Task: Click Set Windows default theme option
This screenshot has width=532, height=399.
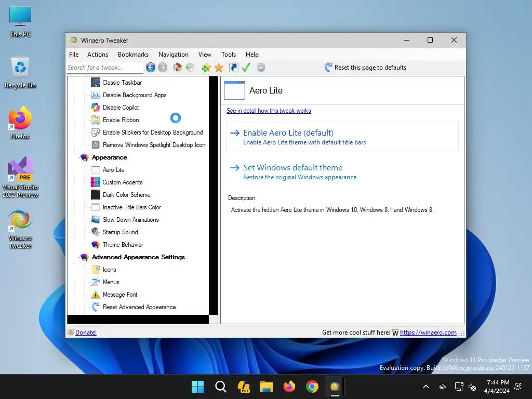Action: coord(342,171)
